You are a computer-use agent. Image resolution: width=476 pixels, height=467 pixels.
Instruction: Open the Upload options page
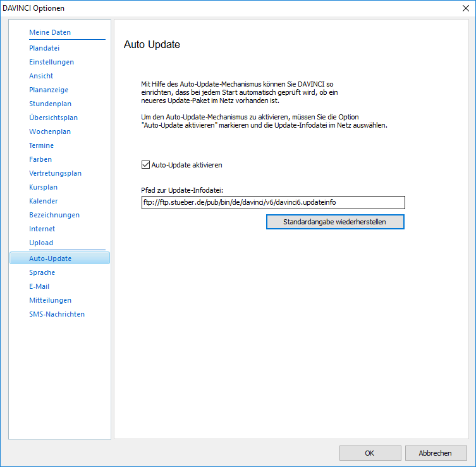41,243
